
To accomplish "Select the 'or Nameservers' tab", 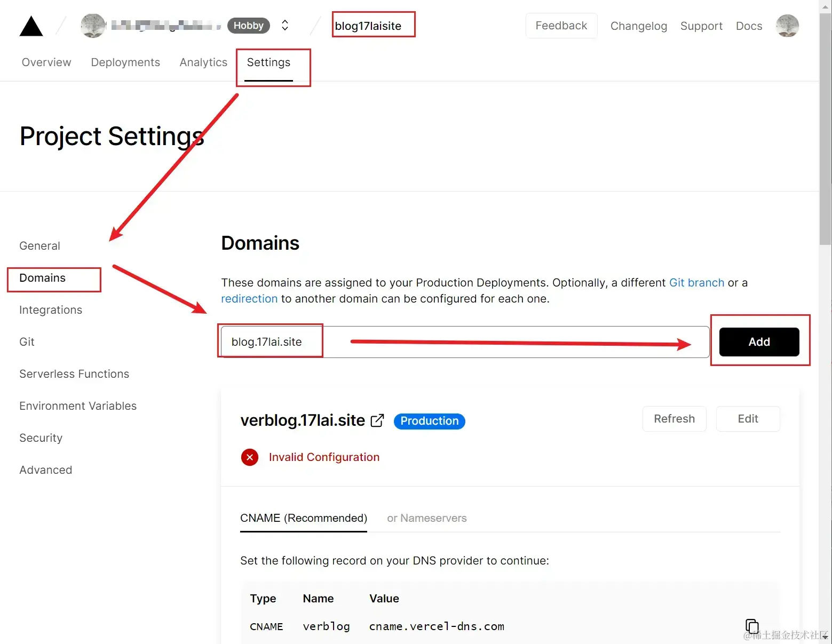I will 426,518.
